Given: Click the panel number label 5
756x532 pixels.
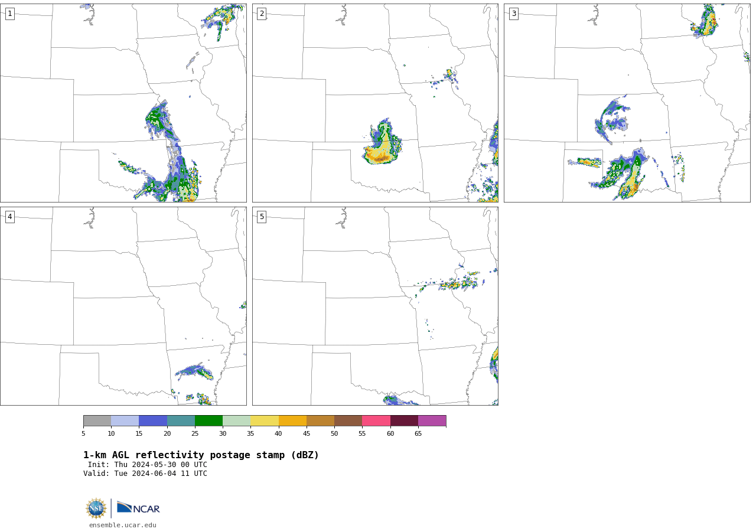Looking at the screenshot, I should (x=262, y=217).
